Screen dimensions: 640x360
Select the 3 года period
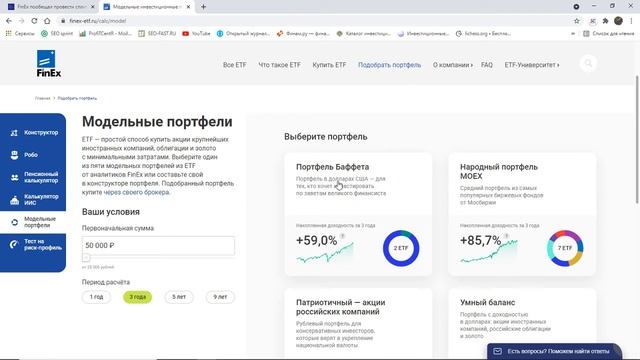(x=138, y=297)
